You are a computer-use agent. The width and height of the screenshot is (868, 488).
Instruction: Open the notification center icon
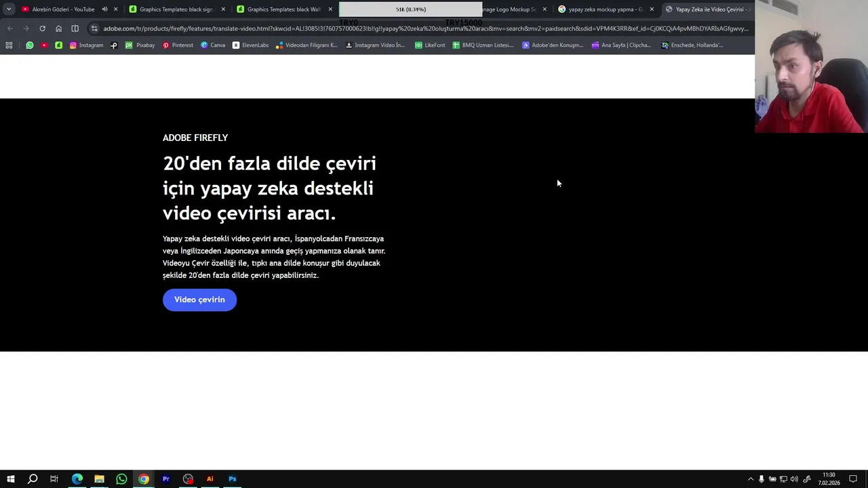pos(853,479)
